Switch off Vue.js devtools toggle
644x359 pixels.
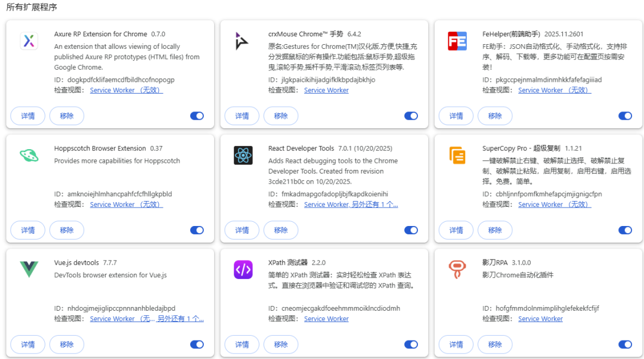tap(197, 344)
